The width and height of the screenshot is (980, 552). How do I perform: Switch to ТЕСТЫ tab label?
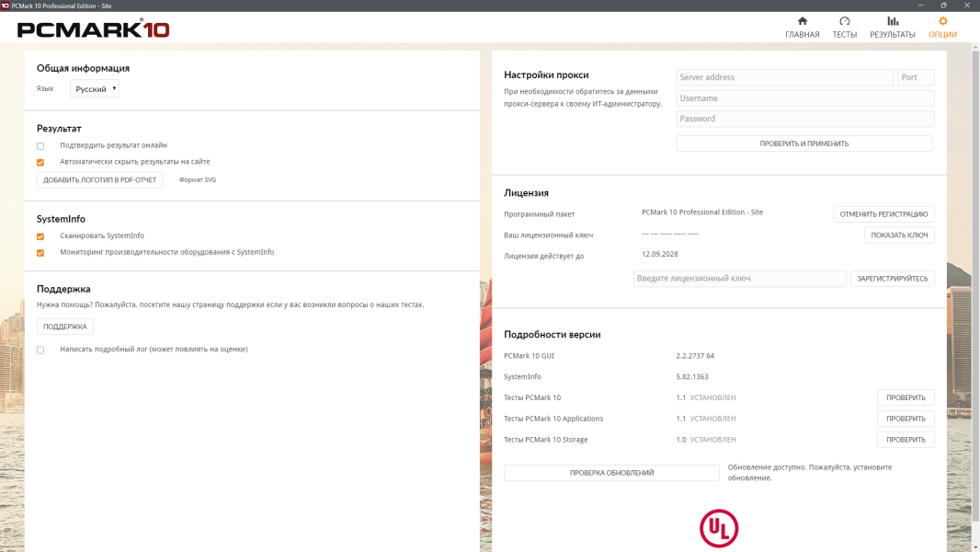tap(844, 34)
